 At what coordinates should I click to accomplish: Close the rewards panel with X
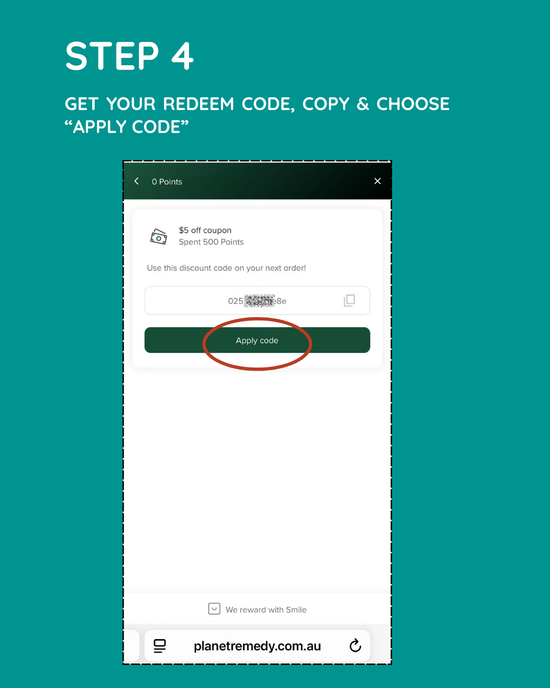377,181
